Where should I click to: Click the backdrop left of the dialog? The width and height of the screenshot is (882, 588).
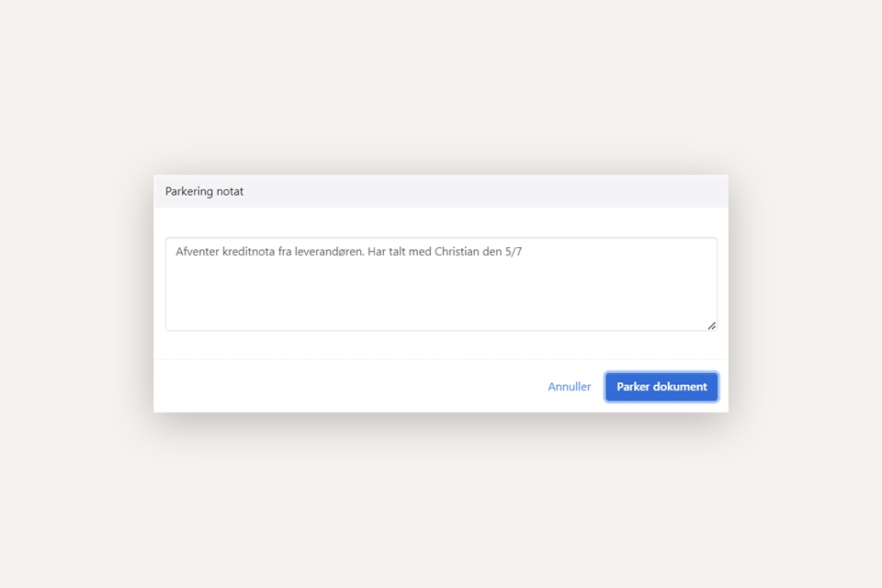[x=73, y=294]
